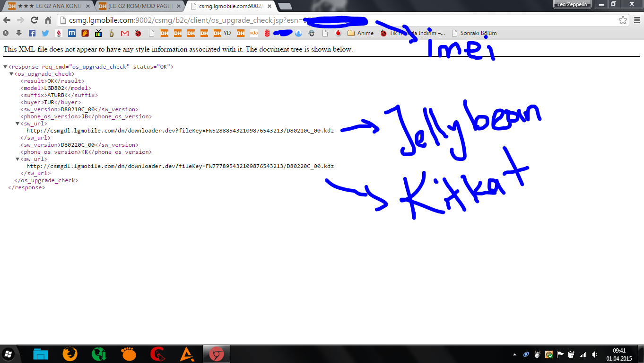Screen dimensions: 644x363
Task: Open the Action Center flag icon
Action: pyautogui.click(x=560, y=354)
